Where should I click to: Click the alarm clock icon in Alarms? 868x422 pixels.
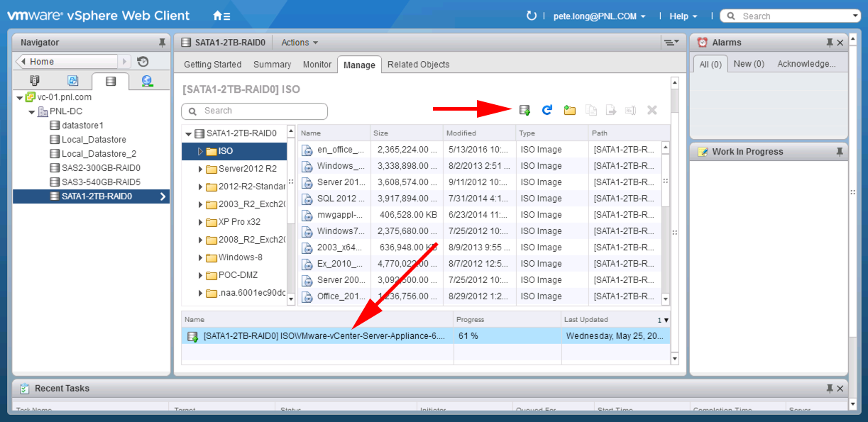point(703,43)
